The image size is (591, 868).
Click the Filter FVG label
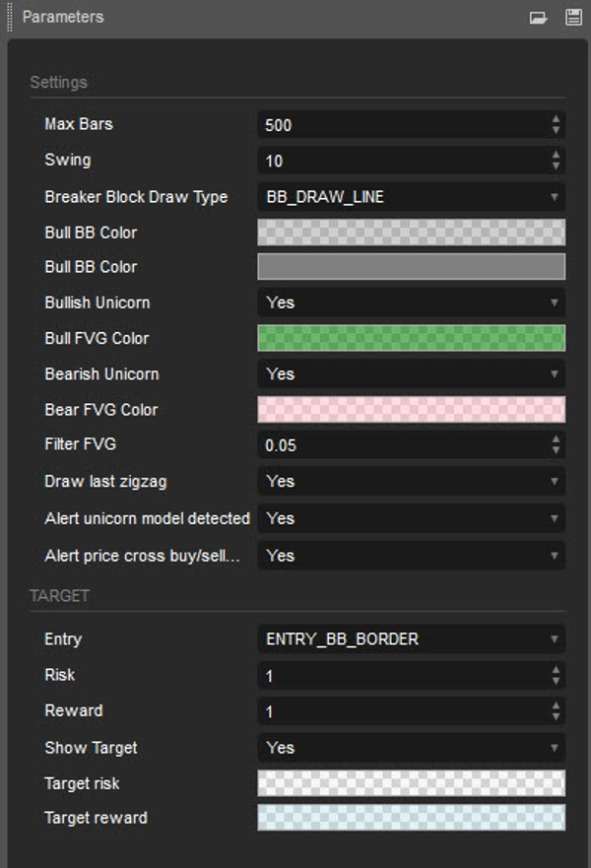80,444
